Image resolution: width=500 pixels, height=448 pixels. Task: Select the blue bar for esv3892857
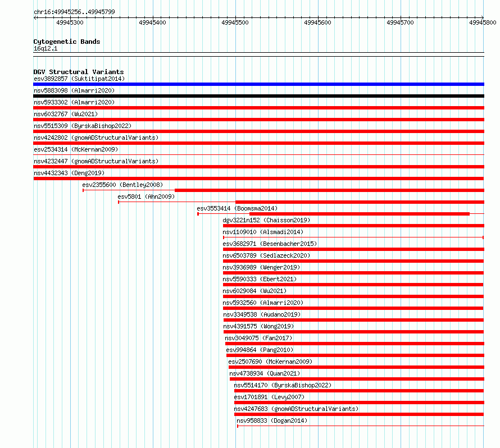pyautogui.click(x=258, y=84)
